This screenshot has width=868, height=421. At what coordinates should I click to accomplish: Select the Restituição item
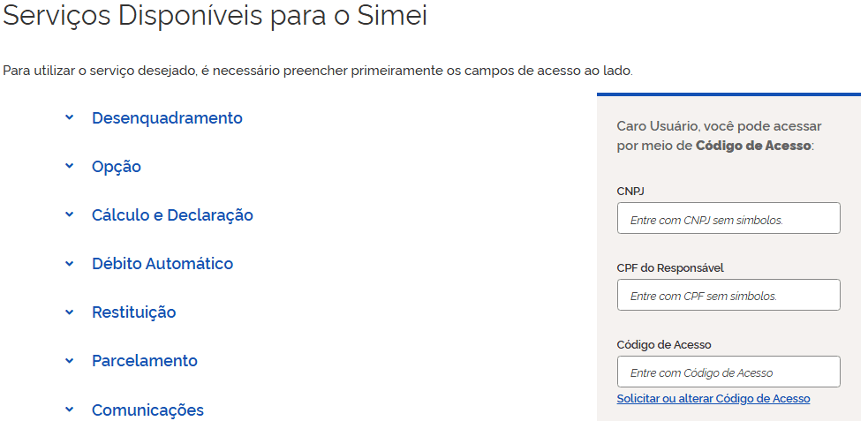click(x=134, y=312)
